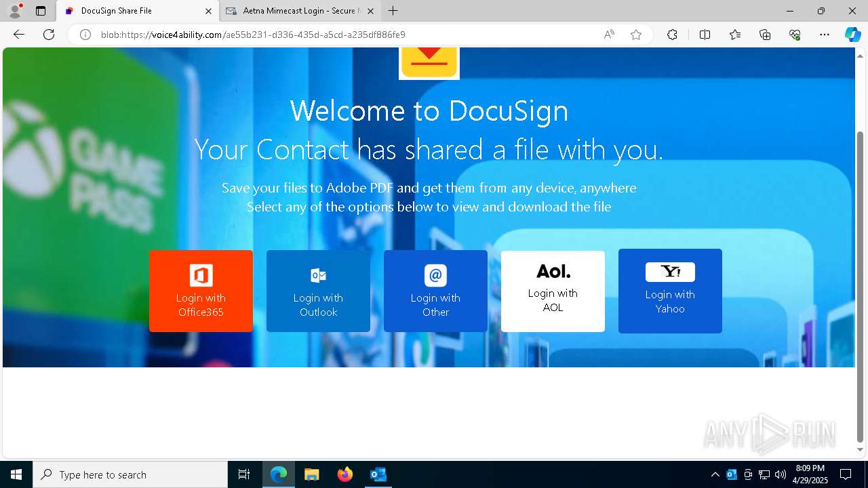Switch to Aetna Mimecast Login tab

(x=300, y=11)
